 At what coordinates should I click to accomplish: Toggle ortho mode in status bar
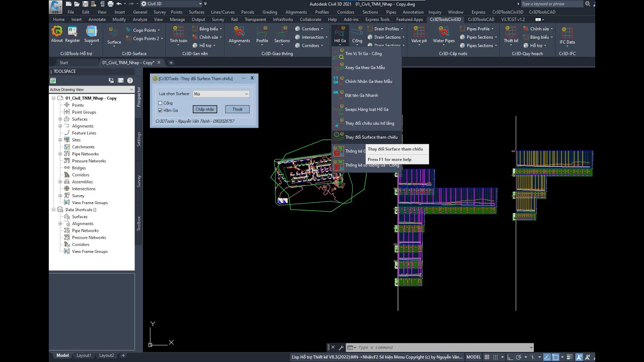click(x=510, y=357)
